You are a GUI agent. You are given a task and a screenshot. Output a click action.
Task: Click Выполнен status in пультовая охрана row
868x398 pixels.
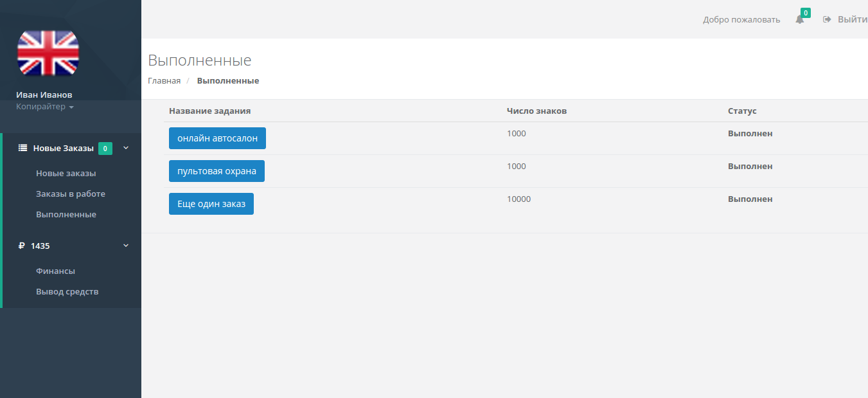coord(750,166)
